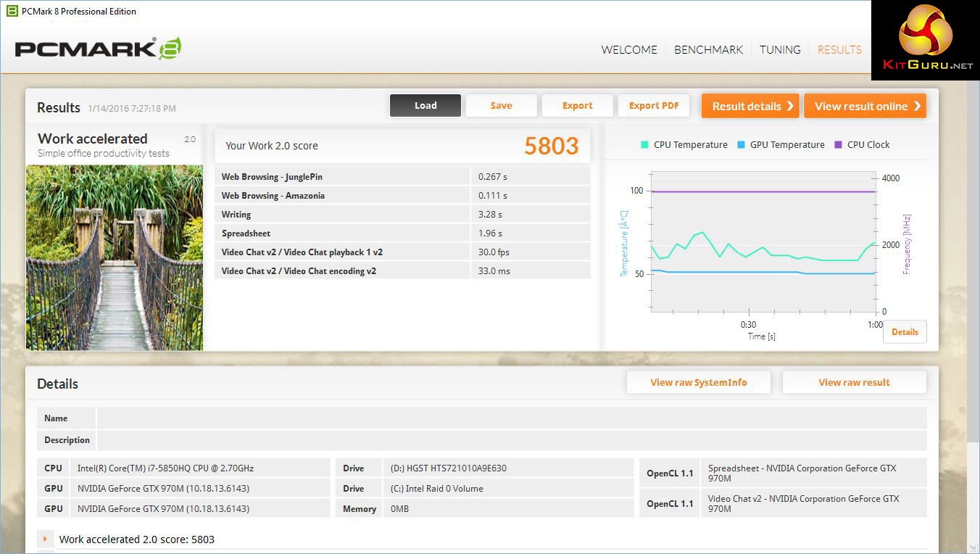The image size is (980, 554).
Task: Export the result as PDF
Action: point(654,106)
